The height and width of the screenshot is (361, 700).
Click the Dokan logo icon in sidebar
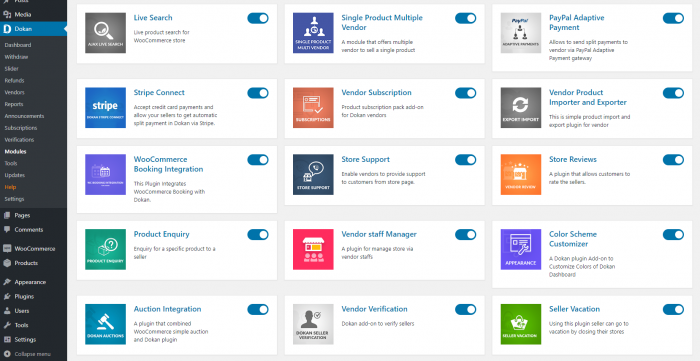point(7,29)
